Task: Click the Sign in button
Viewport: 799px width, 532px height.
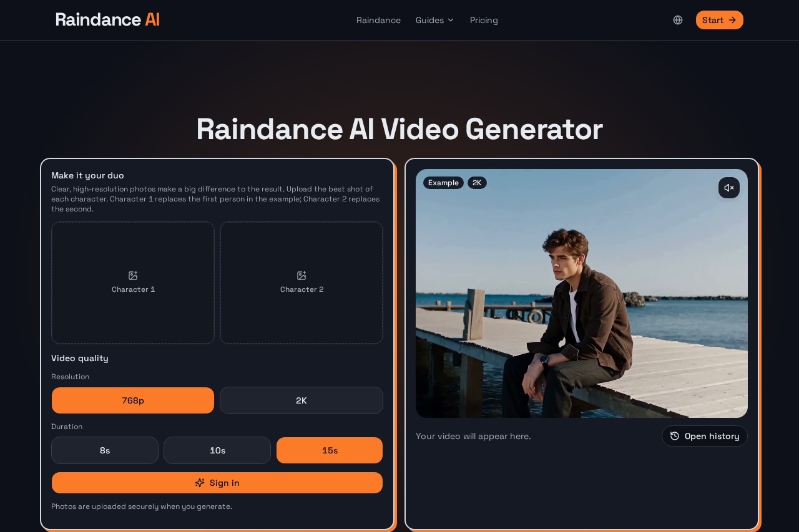Action: [x=217, y=483]
